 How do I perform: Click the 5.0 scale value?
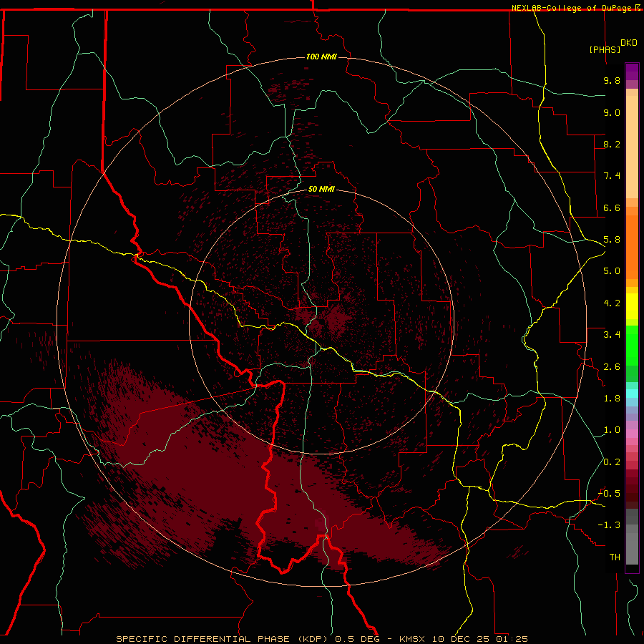[612, 271]
